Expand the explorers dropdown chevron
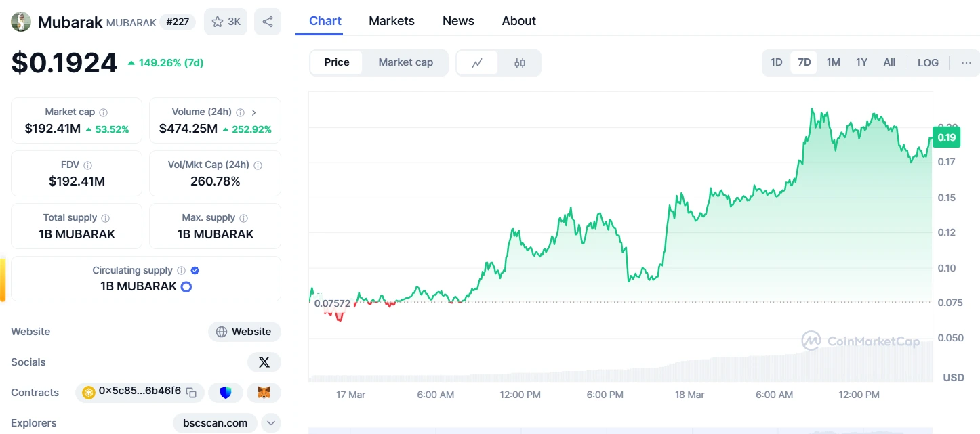Viewport: 980px width, 434px height. [270, 423]
